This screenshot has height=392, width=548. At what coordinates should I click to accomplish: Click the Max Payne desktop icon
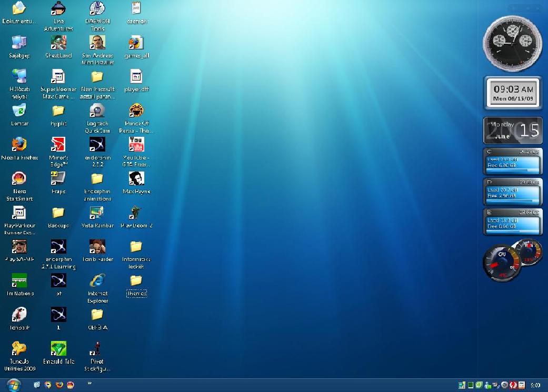click(136, 178)
